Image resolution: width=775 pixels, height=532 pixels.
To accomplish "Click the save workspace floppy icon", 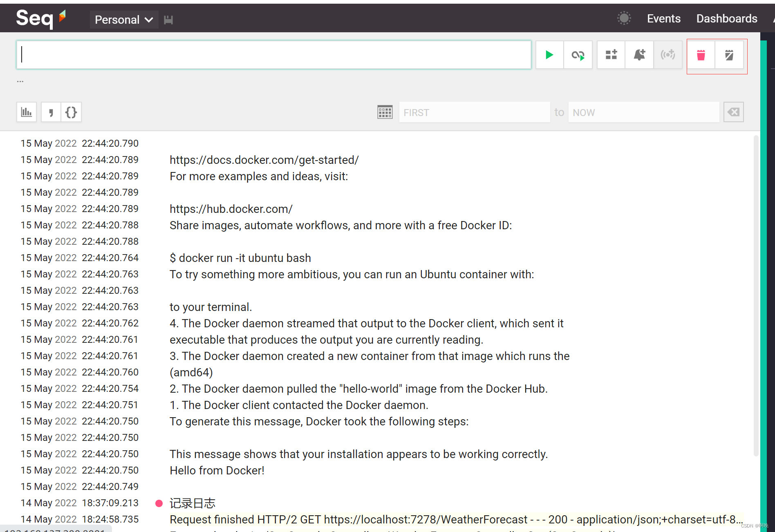I will (168, 20).
